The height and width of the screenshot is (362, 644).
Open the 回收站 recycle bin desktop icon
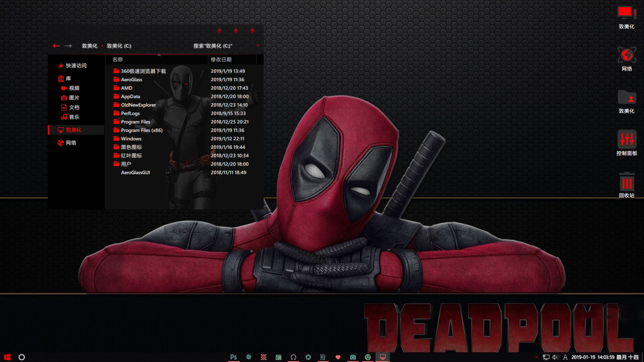tap(626, 186)
